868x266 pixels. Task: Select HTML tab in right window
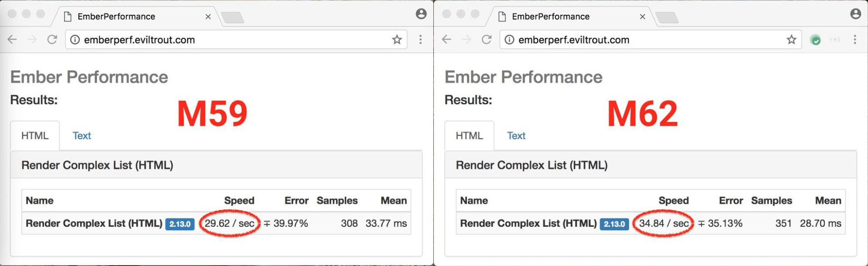coord(469,136)
